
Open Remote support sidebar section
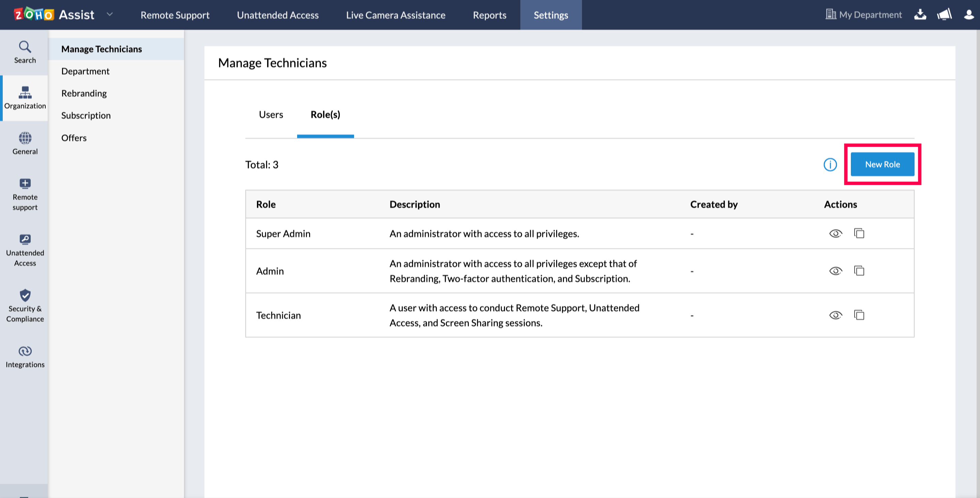(x=25, y=194)
